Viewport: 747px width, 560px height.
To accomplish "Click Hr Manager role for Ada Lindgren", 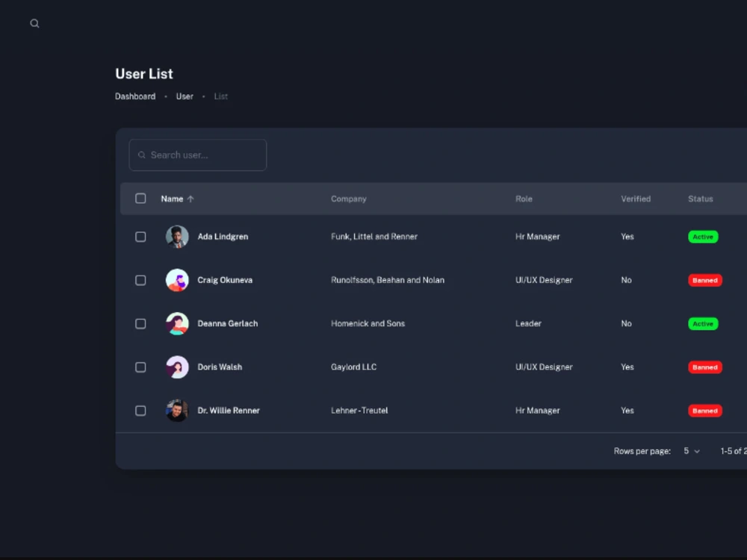I will pos(537,237).
